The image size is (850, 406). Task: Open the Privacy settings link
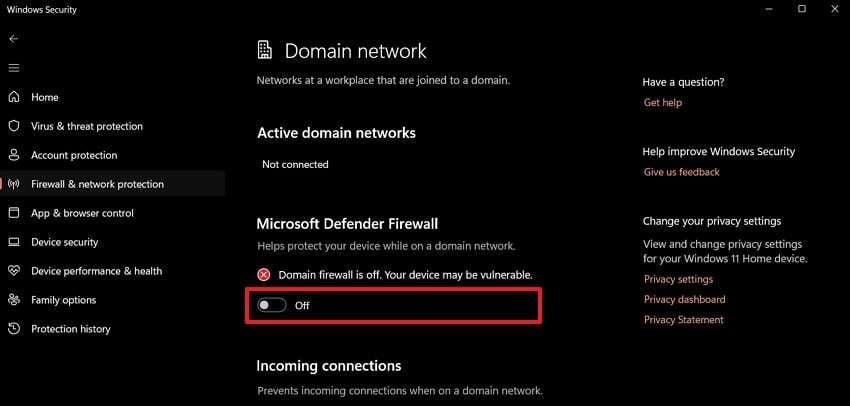[x=678, y=280]
